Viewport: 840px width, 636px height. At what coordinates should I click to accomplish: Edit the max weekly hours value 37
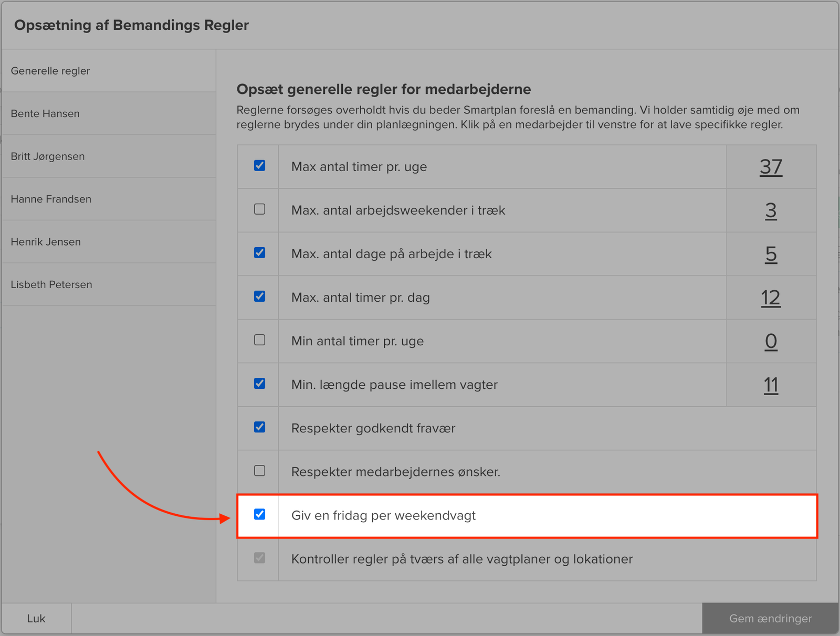(x=771, y=167)
